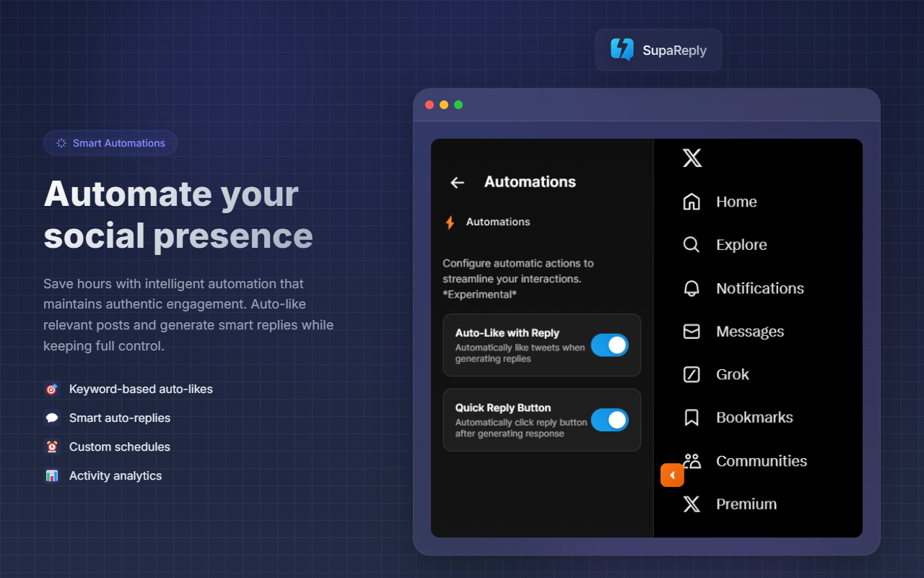Viewport: 924px width, 578px height.
Task: Click the Bookmarks ribbon icon
Action: pyautogui.click(x=692, y=418)
